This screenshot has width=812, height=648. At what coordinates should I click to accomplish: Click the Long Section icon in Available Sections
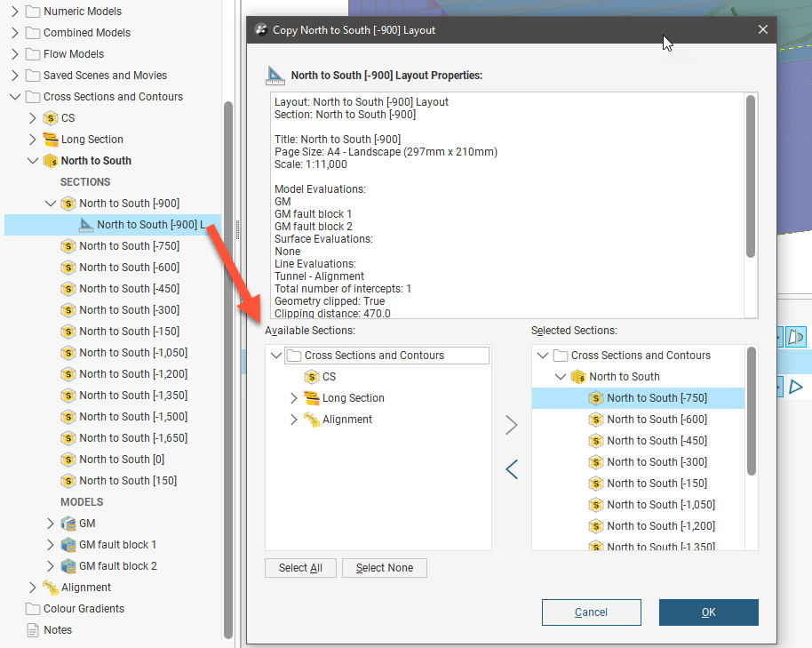pyautogui.click(x=311, y=398)
